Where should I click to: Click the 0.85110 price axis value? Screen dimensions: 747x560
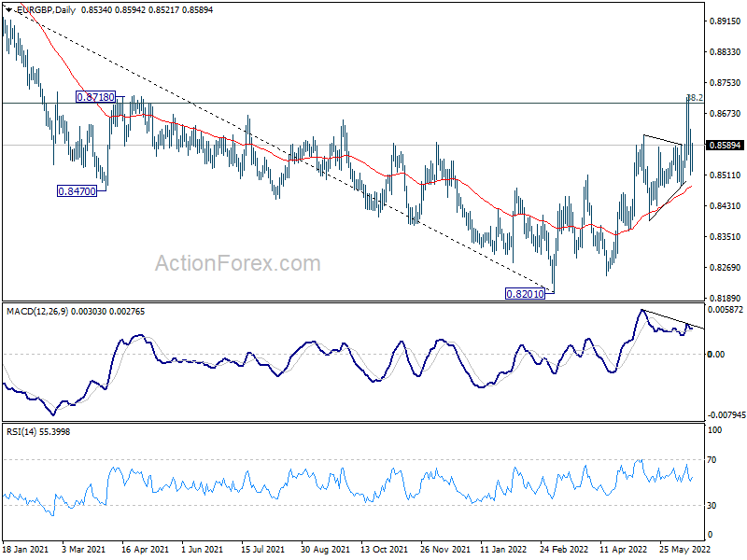(x=726, y=175)
